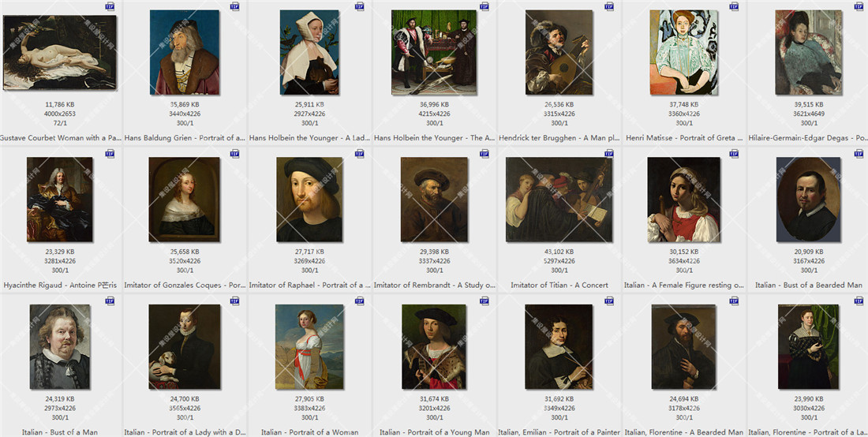Select the Hyacinthe Rigaud portrait thumbnail
The height and width of the screenshot is (437, 868).
tap(60, 199)
